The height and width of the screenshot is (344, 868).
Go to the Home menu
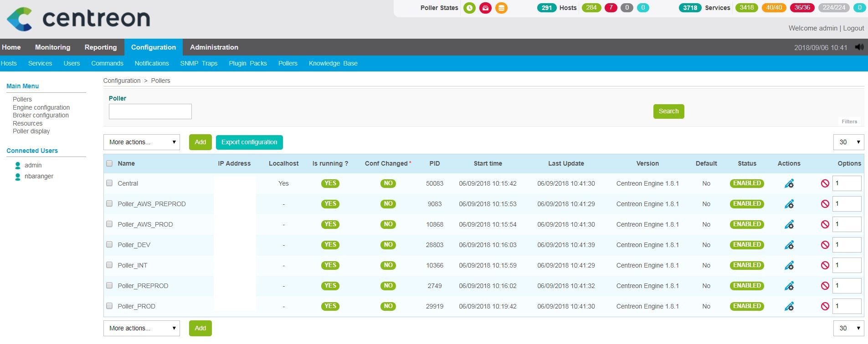point(11,47)
